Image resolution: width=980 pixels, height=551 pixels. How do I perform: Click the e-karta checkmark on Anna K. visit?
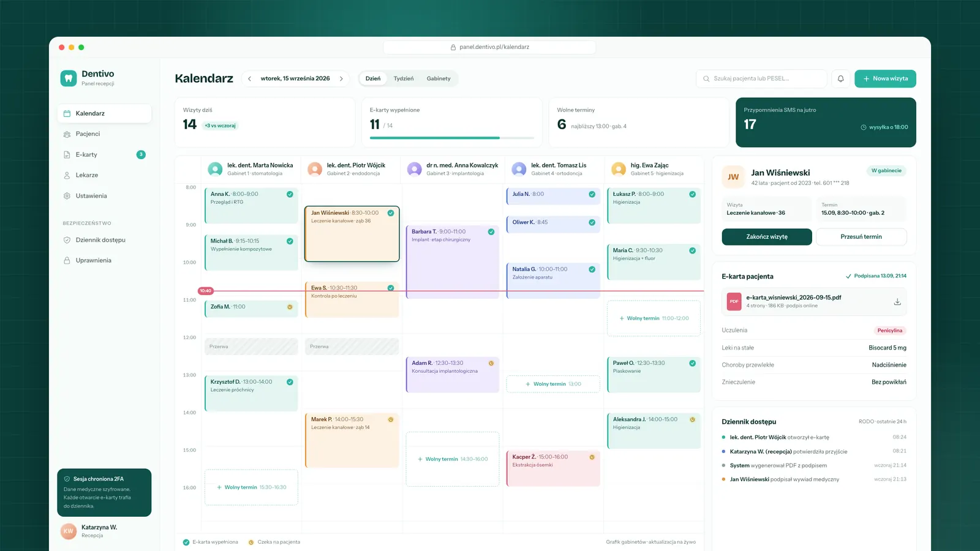[290, 194]
